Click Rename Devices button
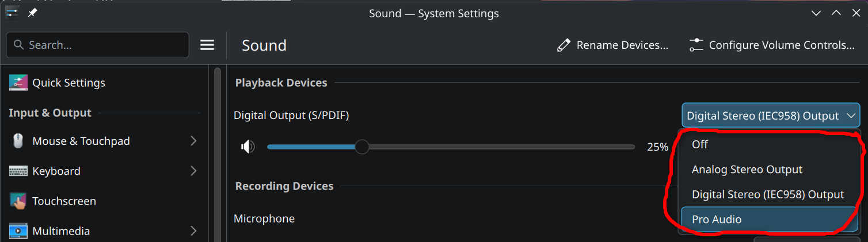 click(x=612, y=45)
